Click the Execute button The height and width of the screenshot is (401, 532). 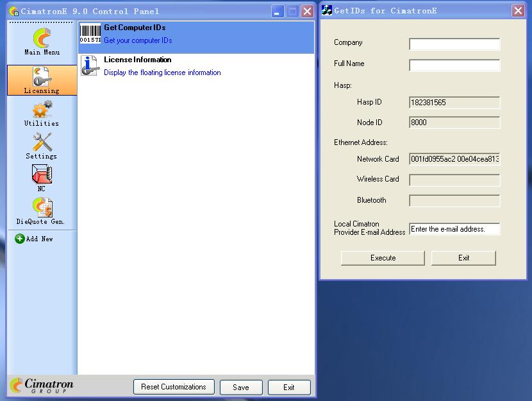(383, 258)
